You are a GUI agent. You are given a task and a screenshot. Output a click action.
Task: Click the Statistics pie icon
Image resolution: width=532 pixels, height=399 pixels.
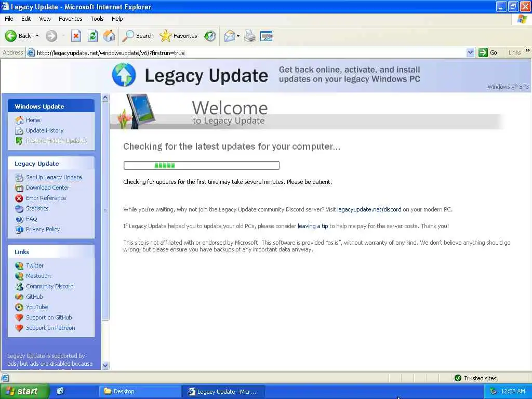(19, 209)
